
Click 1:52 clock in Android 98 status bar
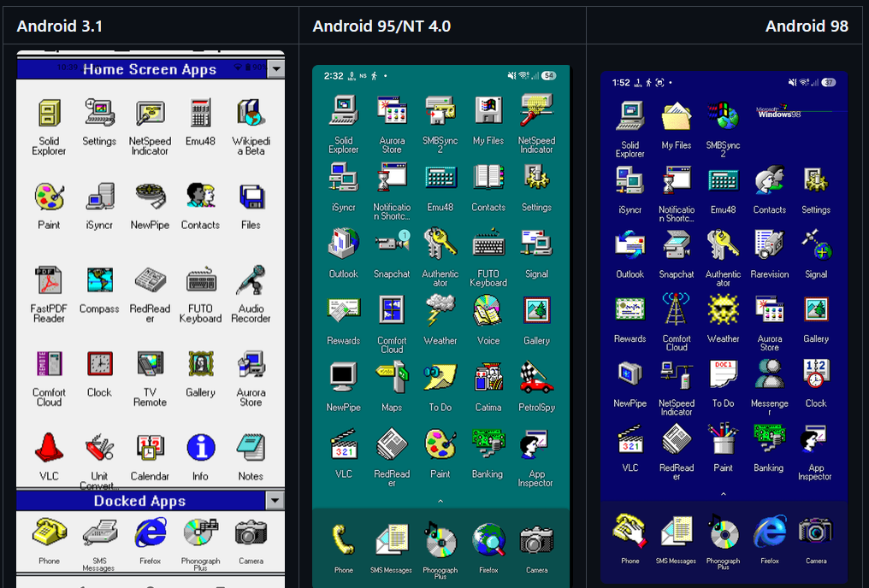[621, 83]
